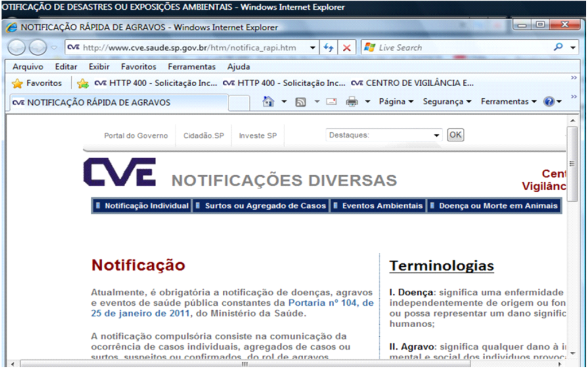Screen dimensions: 588x369
Task: Open the recent pages dropdown next to Forward
Action: (x=54, y=48)
